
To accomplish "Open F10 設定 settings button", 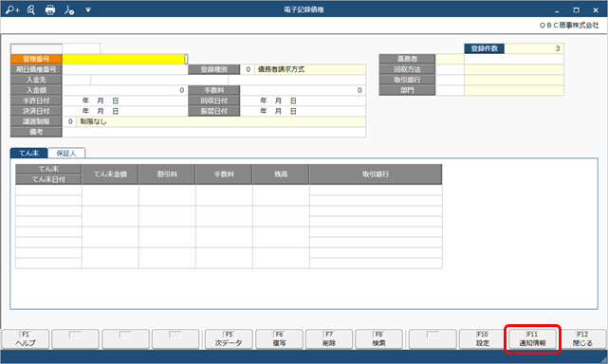I will [x=483, y=338].
